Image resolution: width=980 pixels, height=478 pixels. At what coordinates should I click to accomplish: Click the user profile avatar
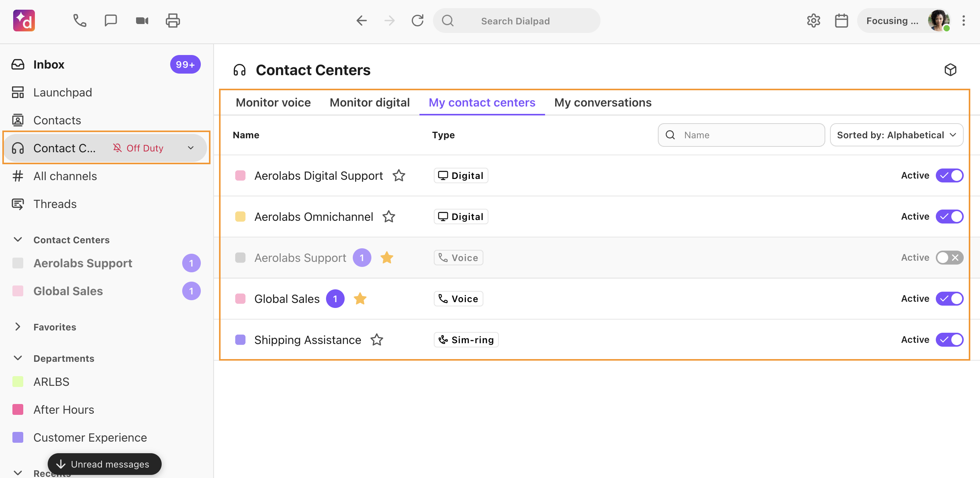[939, 21]
